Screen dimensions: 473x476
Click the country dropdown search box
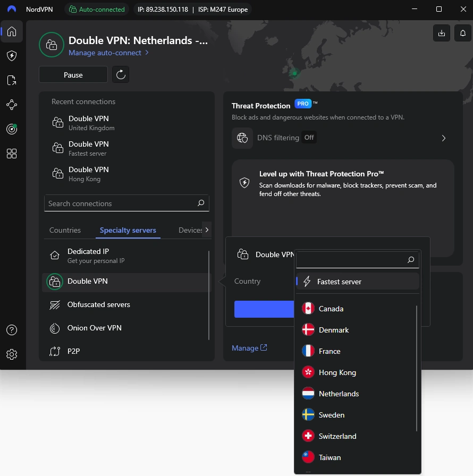(x=357, y=260)
